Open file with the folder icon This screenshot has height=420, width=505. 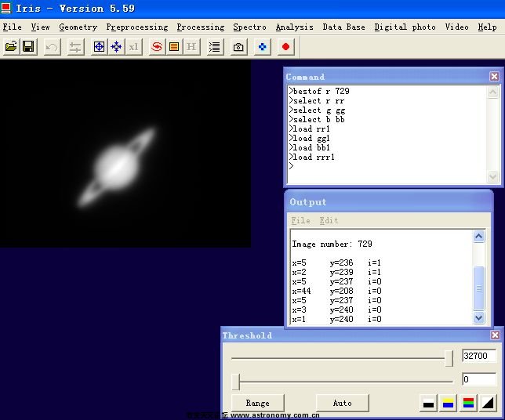click(x=11, y=47)
